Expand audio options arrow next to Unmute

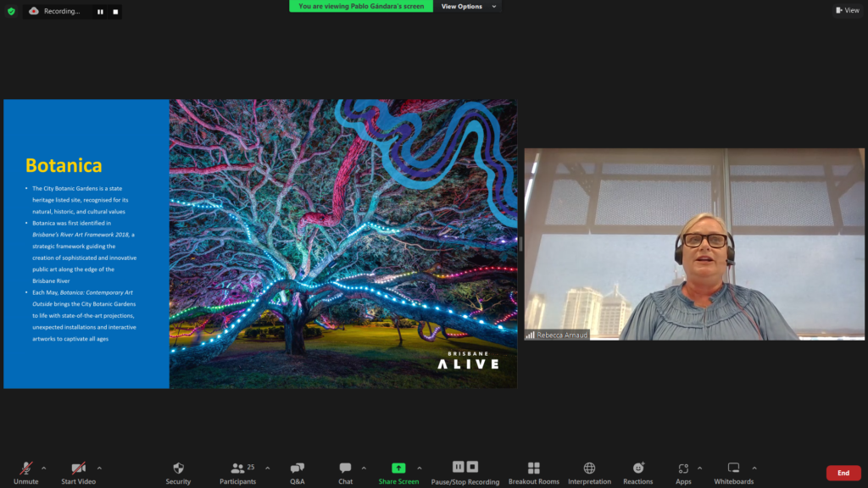pyautogui.click(x=44, y=468)
